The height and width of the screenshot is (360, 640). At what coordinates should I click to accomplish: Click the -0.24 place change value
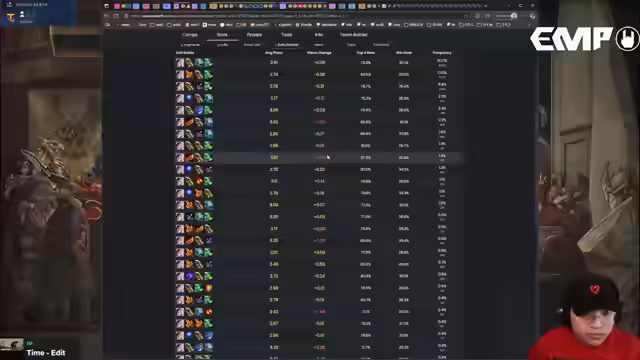click(x=319, y=276)
